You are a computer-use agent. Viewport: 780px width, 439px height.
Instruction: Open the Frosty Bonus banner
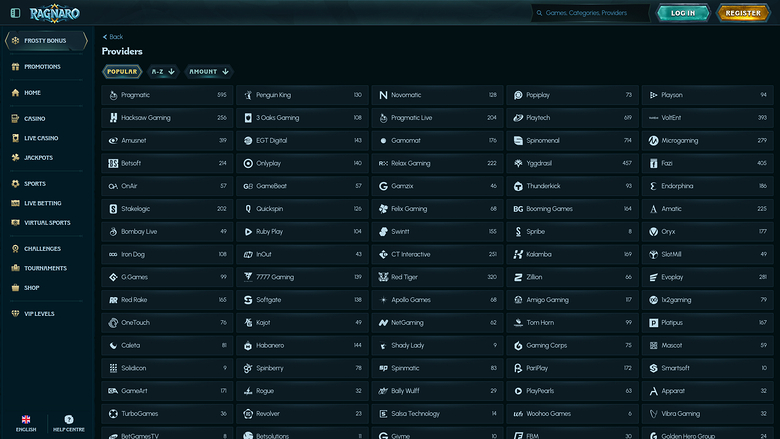tap(46, 40)
